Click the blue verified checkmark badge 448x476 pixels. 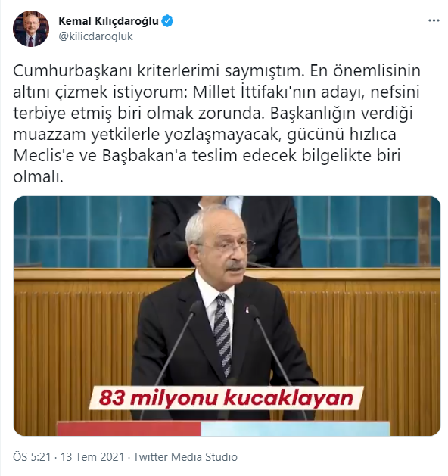click(x=167, y=21)
